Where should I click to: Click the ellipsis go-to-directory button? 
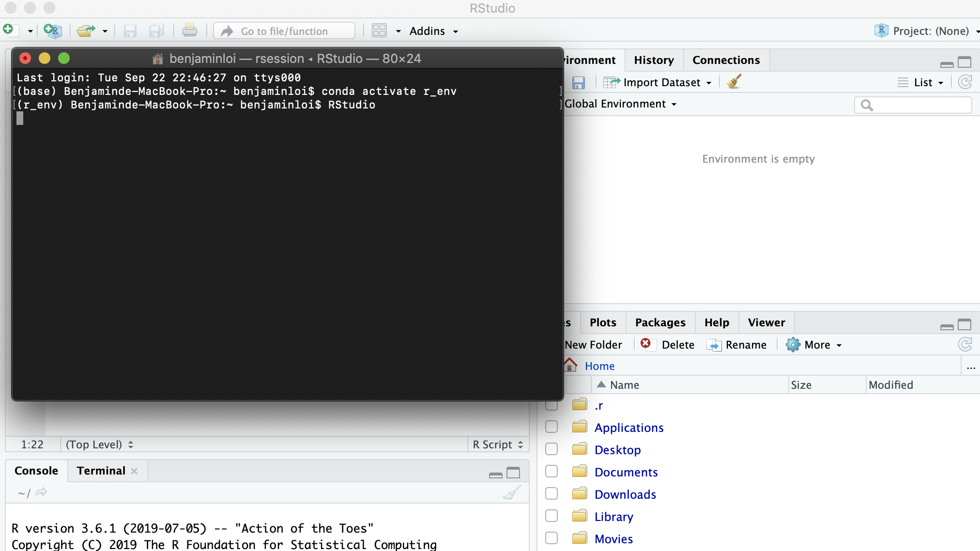click(x=971, y=367)
